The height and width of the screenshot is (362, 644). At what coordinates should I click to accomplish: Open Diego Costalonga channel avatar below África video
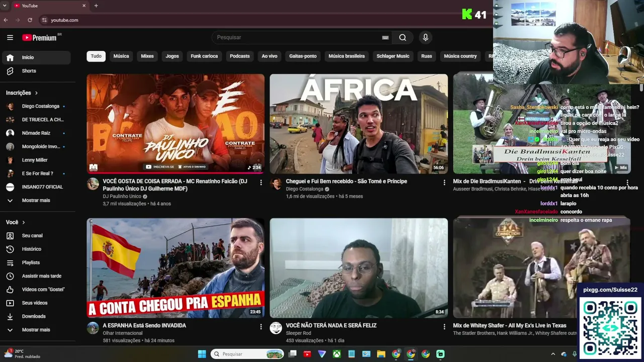pos(276,184)
